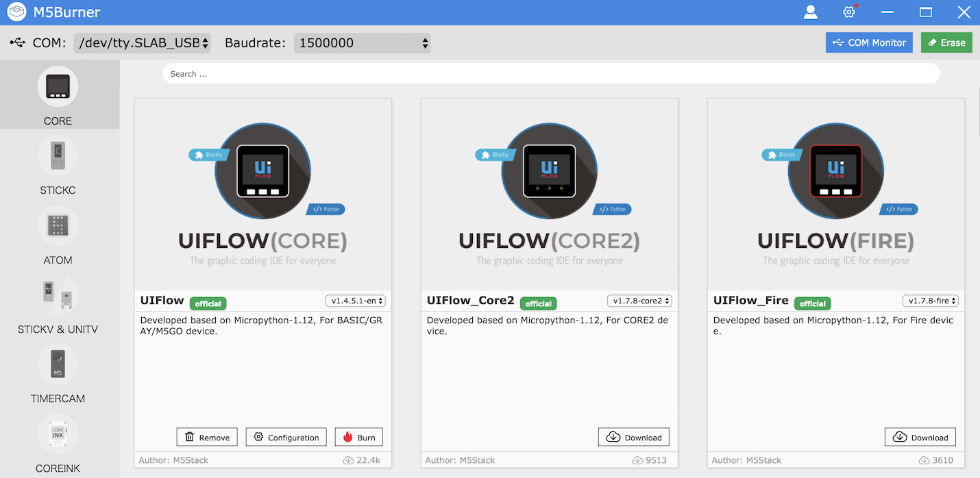The width and height of the screenshot is (980, 478).
Task: Open the user account profile icon
Action: click(811, 12)
